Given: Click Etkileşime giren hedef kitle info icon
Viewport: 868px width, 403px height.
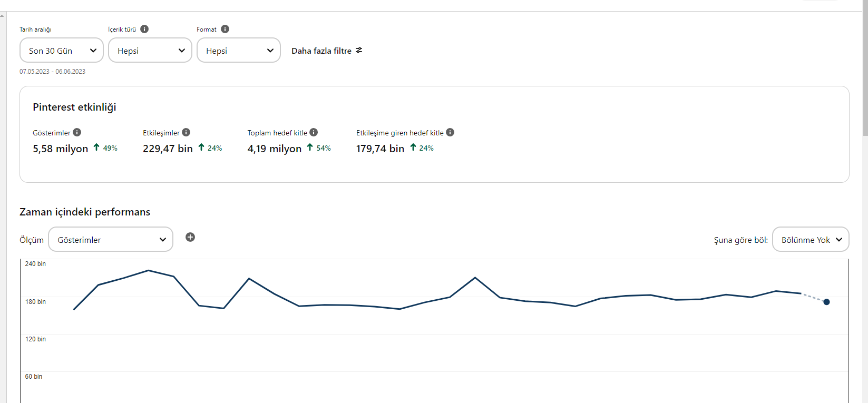Looking at the screenshot, I should [x=450, y=132].
